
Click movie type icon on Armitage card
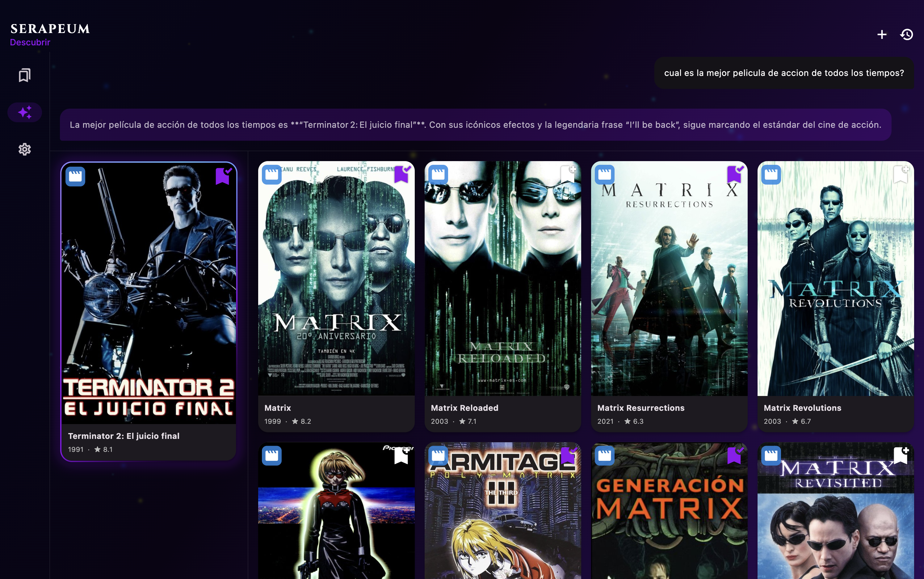(438, 456)
